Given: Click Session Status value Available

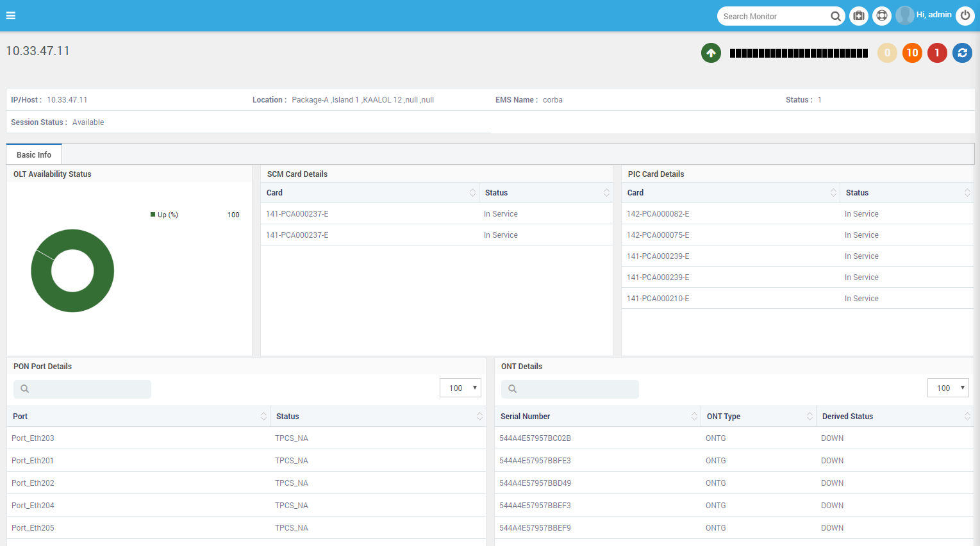Looking at the screenshot, I should point(88,122).
